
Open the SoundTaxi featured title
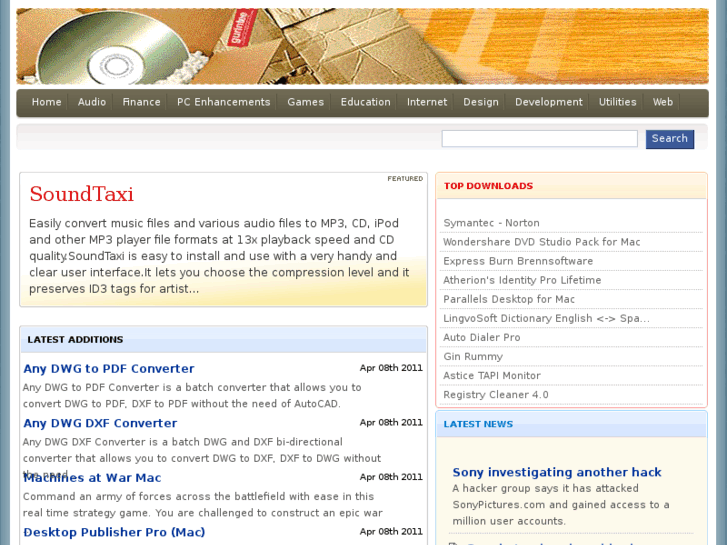click(x=82, y=194)
